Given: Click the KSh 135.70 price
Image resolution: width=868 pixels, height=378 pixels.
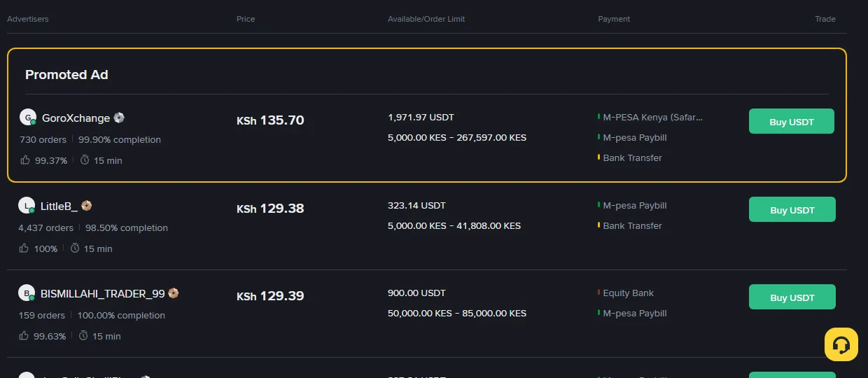Looking at the screenshot, I should [x=270, y=120].
